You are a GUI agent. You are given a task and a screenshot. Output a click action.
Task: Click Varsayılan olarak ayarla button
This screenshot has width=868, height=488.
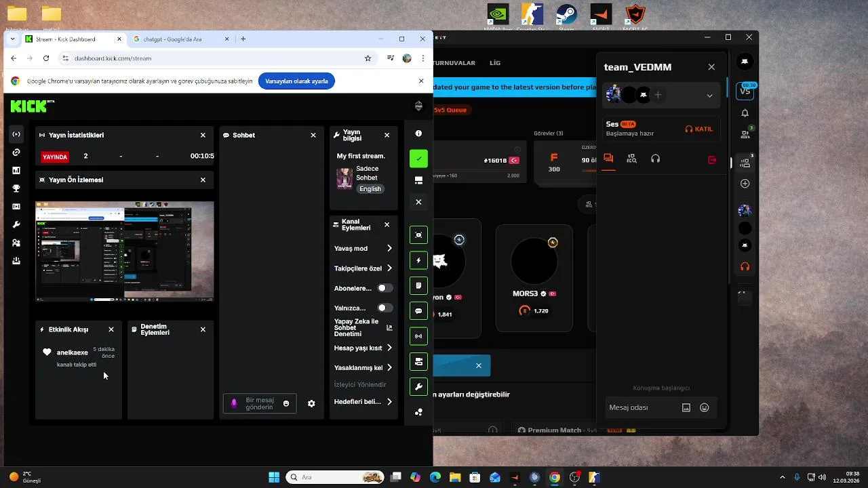click(x=296, y=81)
